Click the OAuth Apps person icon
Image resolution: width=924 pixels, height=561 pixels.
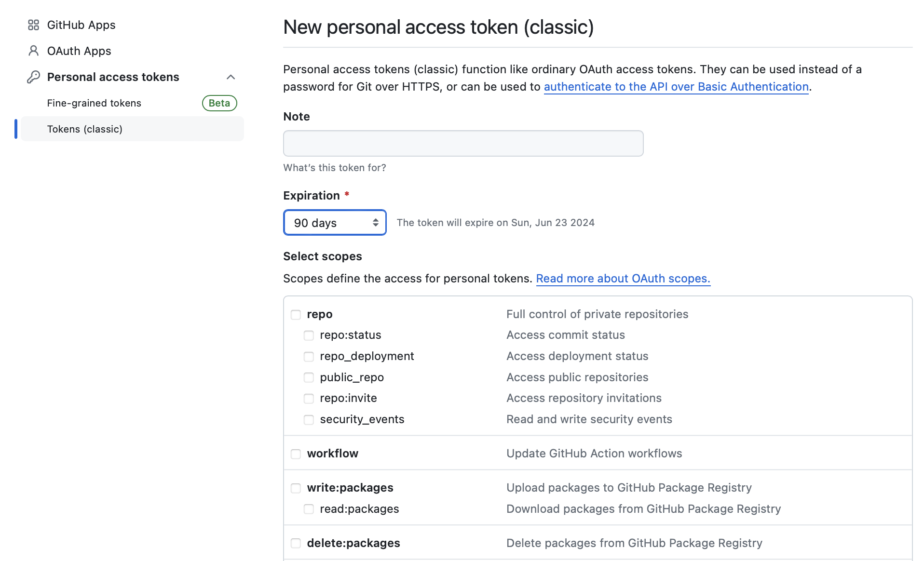(x=33, y=51)
